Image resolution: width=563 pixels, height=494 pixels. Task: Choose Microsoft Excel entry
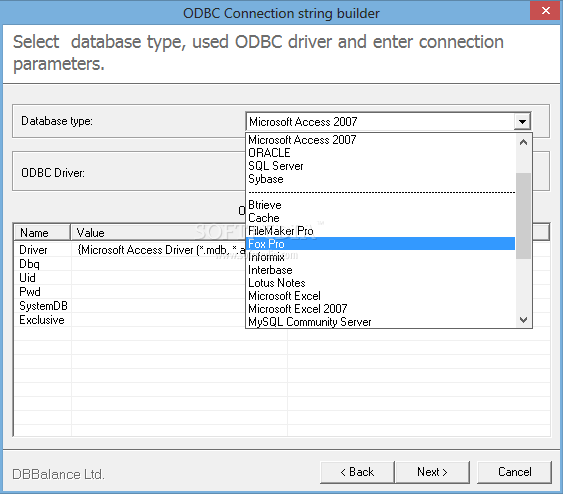(381, 296)
